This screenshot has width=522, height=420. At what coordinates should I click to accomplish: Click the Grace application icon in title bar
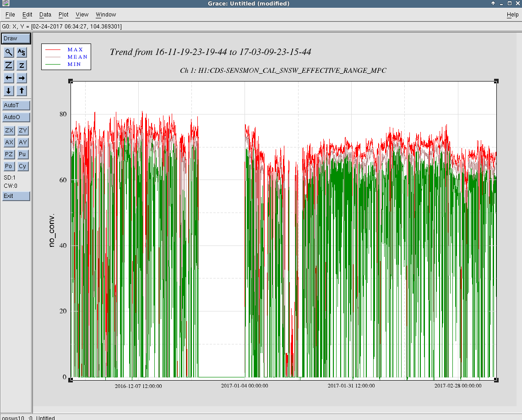pyautogui.click(x=5, y=3)
